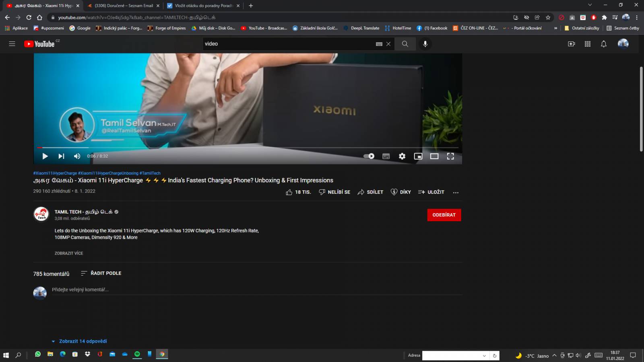Viewport: 644px width, 362px height.
Task: Enter fullscreen video mode
Action: click(x=450, y=156)
